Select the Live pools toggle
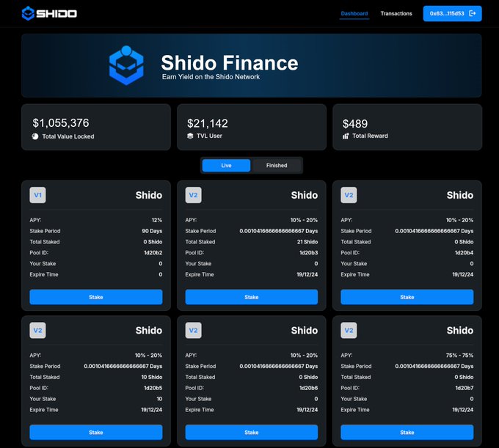Screen dimensions: 499x448 coord(226,165)
